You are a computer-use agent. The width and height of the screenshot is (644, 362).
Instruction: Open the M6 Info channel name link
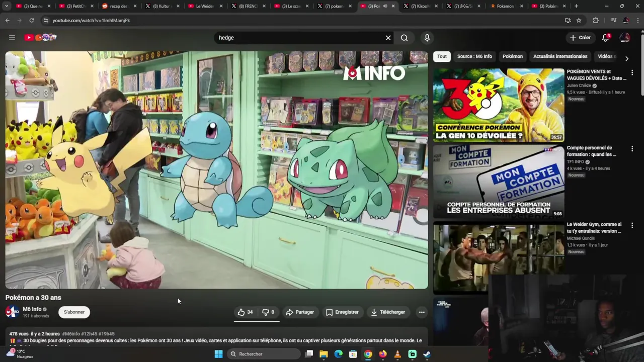32,309
